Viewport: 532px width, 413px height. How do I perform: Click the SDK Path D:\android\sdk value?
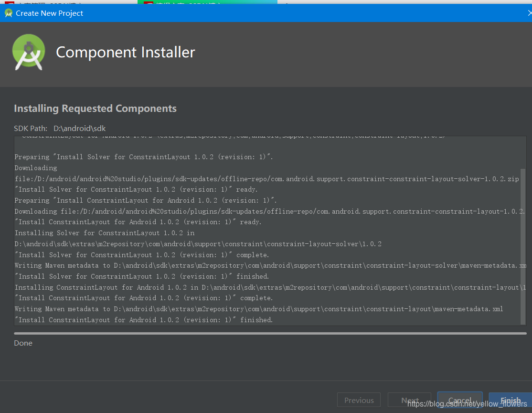pos(79,129)
